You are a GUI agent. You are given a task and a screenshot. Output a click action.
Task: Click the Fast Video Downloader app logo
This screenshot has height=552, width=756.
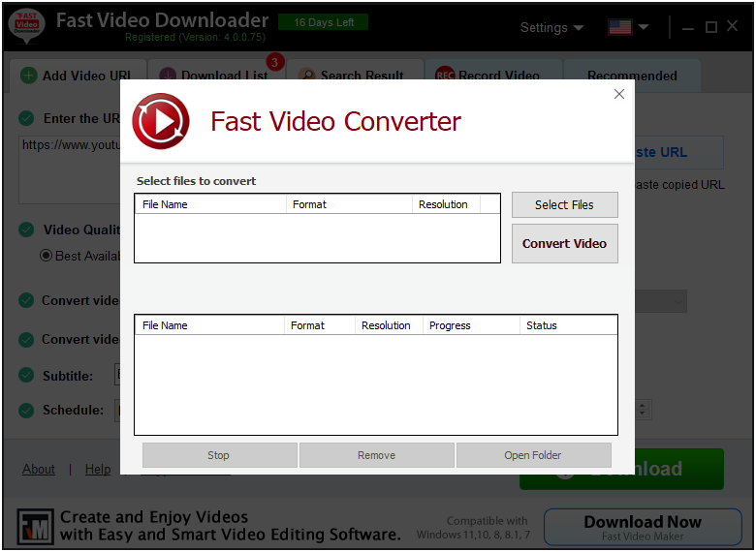[x=26, y=26]
